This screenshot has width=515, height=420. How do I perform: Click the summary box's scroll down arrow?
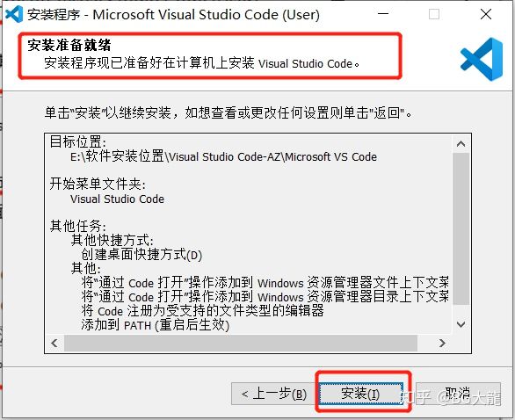pyautogui.click(x=461, y=324)
